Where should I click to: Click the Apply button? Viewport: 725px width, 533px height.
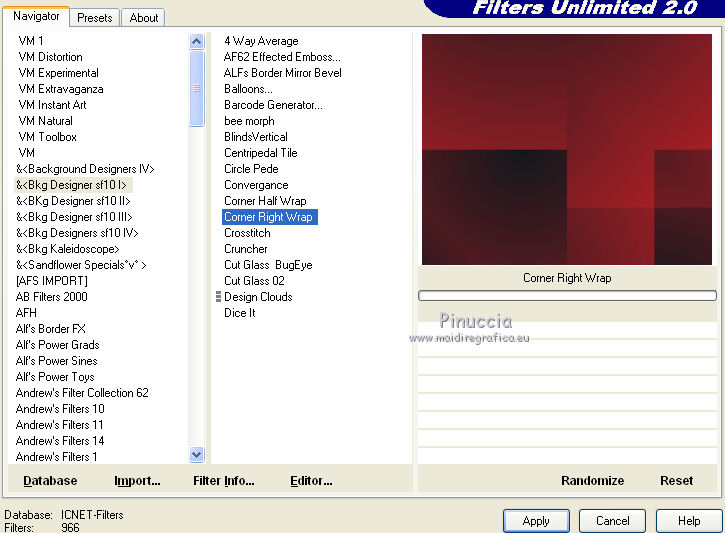point(536,521)
